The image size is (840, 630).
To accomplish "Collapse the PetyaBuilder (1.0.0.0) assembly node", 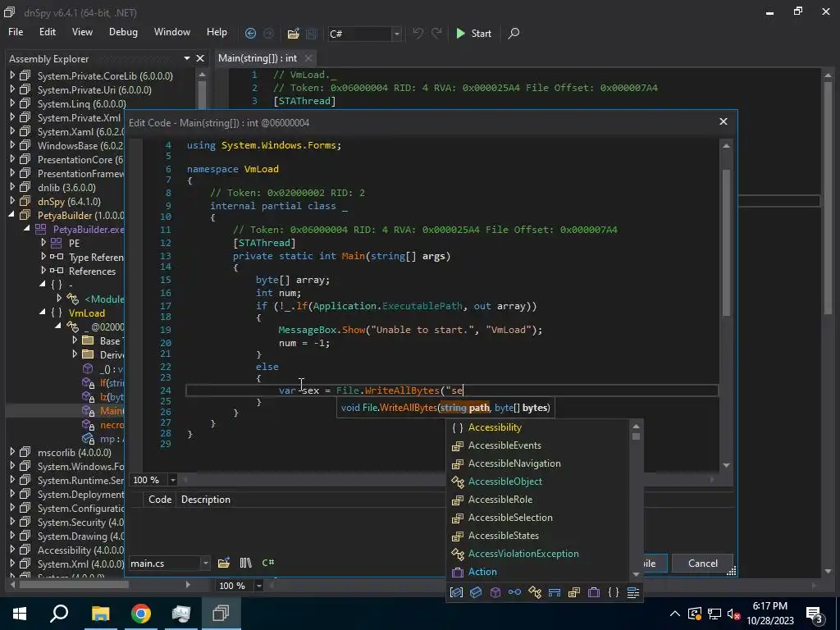I will pos(11,215).
